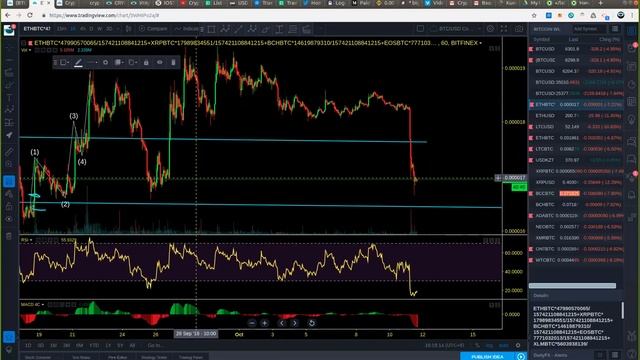Open the TradingView main menu logo
Screen dimensions: 640x360
point(9,30)
